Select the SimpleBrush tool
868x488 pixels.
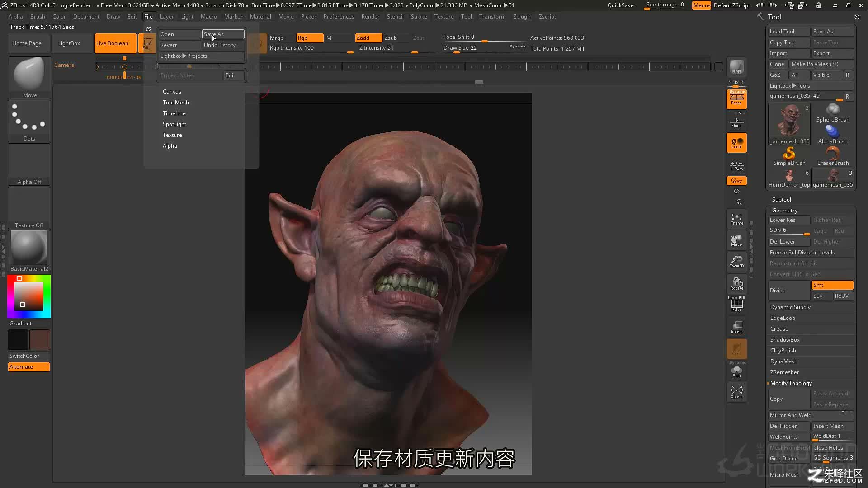pos(789,156)
